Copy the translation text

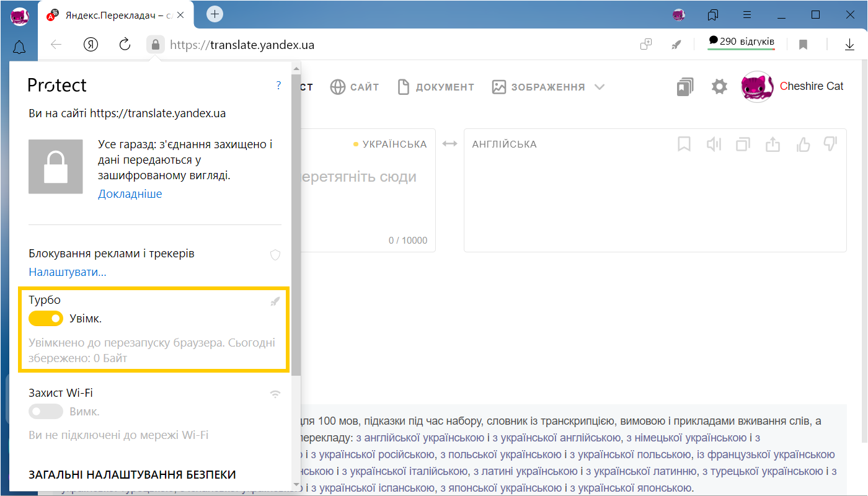pyautogui.click(x=743, y=144)
